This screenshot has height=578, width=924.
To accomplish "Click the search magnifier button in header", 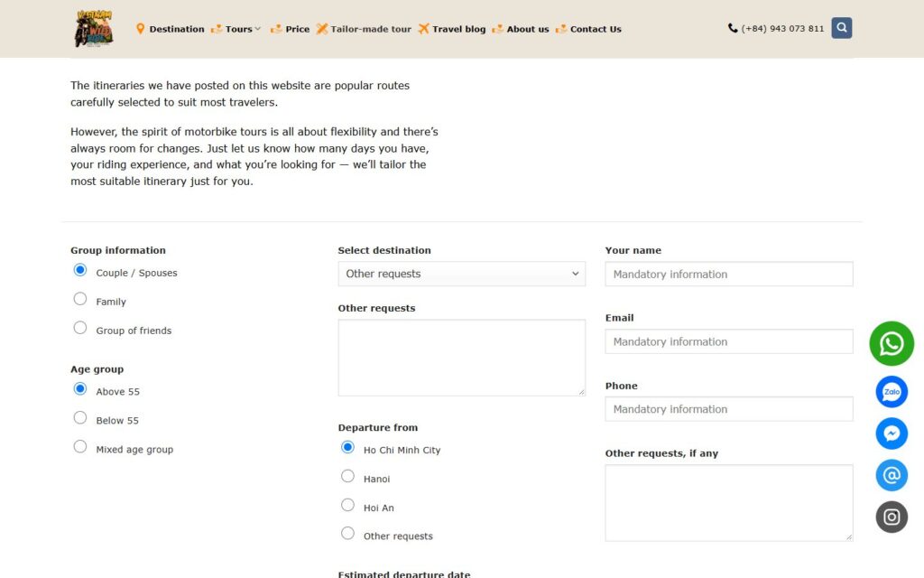I will click(x=842, y=28).
